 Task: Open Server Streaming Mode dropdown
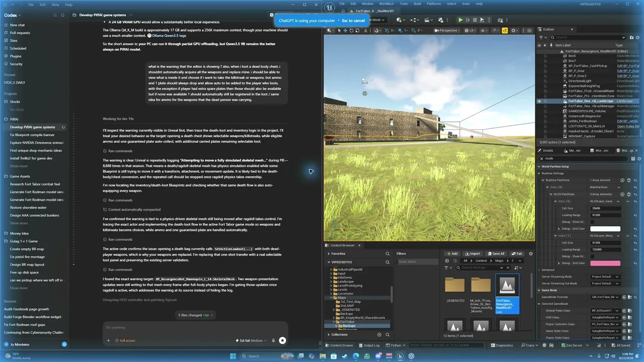point(605,277)
